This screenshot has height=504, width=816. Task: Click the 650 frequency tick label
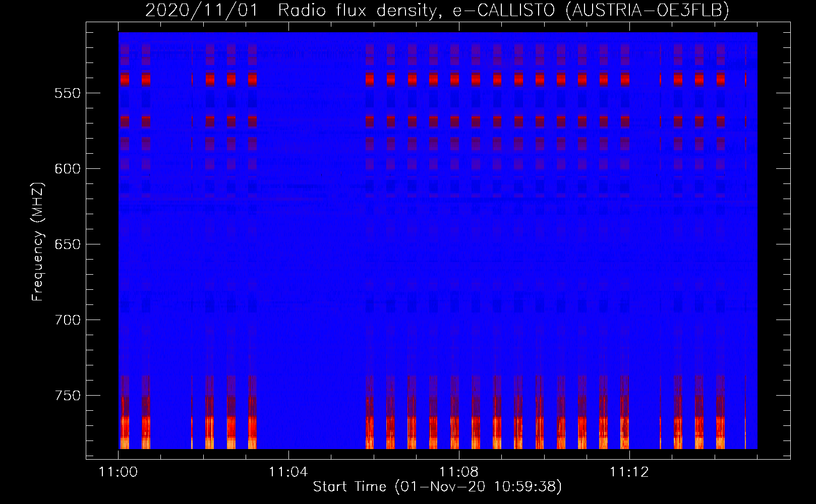[x=68, y=244]
